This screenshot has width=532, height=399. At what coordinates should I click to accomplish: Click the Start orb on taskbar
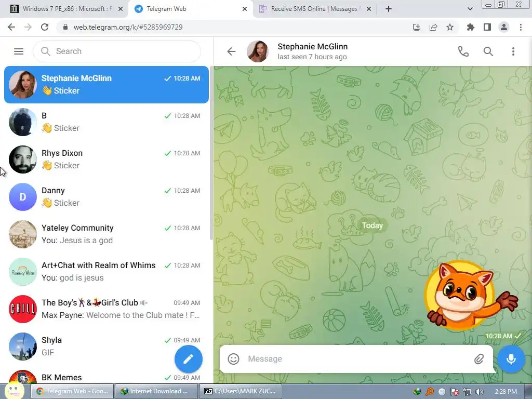[x=14, y=391]
